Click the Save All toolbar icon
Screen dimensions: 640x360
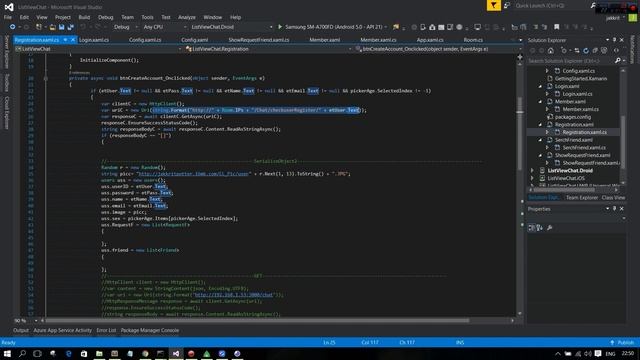point(70,27)
